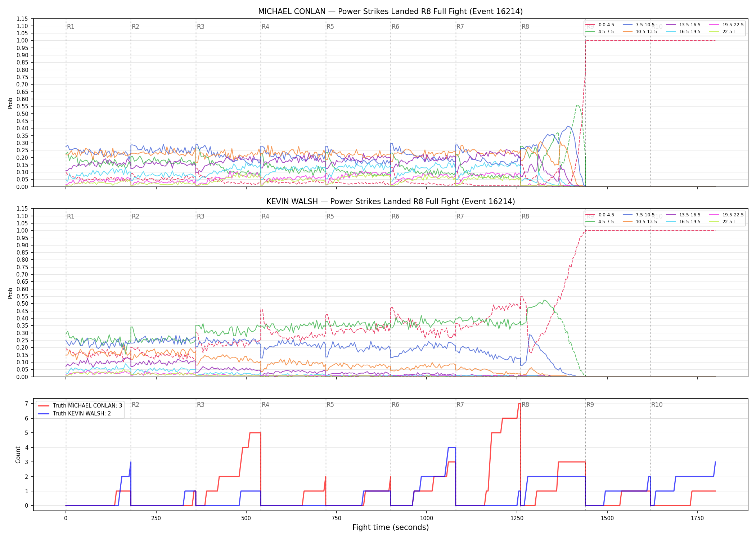
Task: Click the 7 tick on Count axis
Action: [x=26, y=404]
